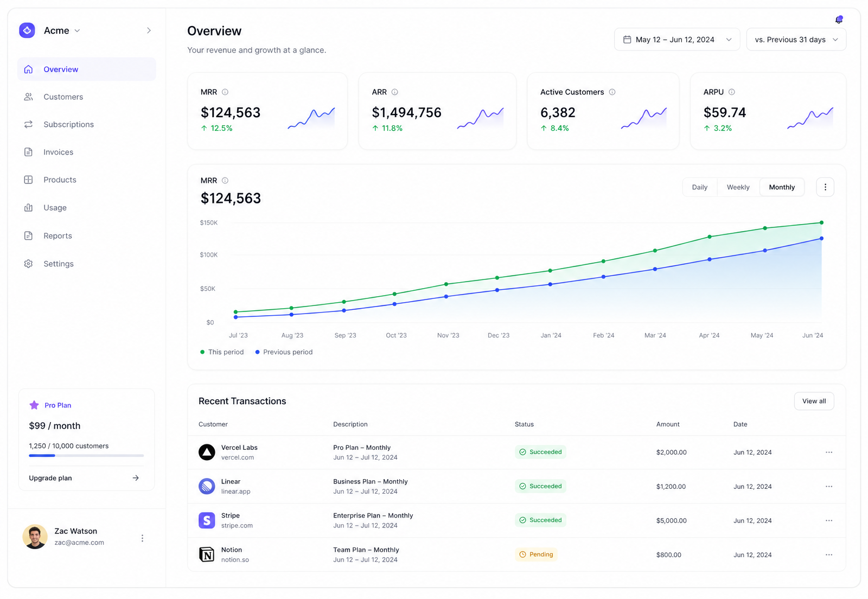
Task: Click the Pro Plan star icon
Action: (34, 405)
